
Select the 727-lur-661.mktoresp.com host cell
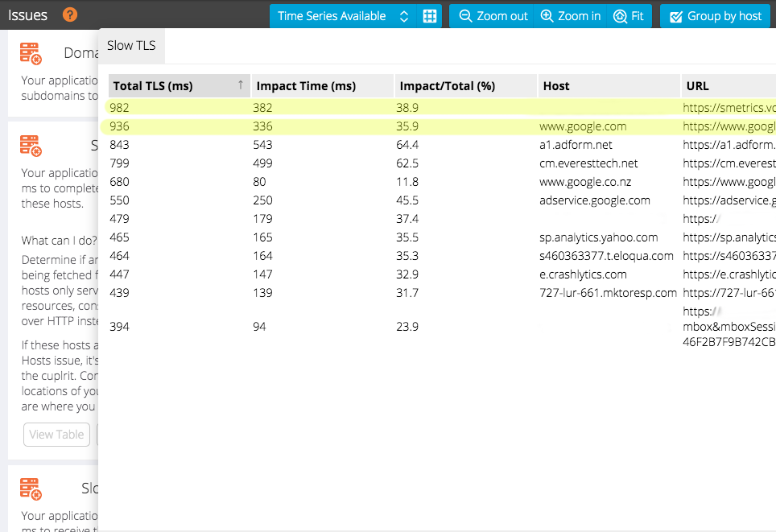pos(609,292)
